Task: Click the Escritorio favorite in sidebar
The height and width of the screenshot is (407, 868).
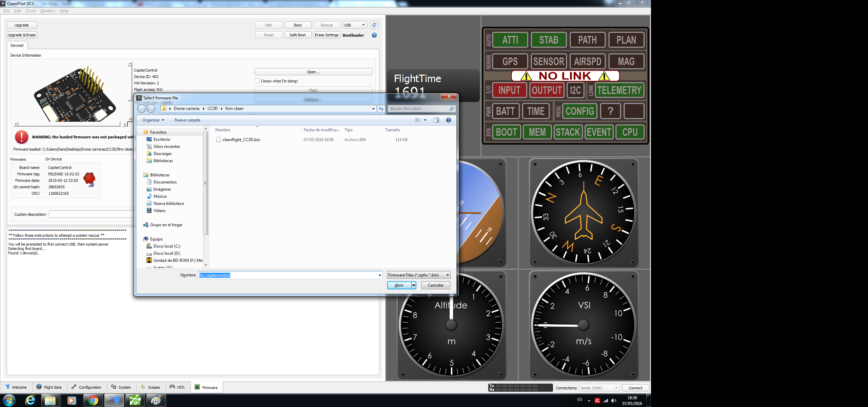Action: click(161, 139)
